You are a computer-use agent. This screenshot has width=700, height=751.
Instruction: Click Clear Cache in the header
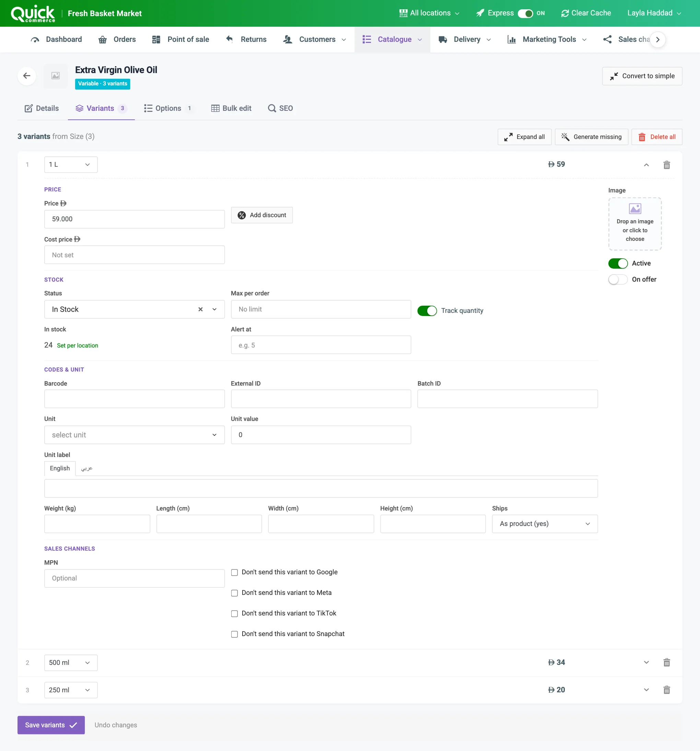[586, 13]
